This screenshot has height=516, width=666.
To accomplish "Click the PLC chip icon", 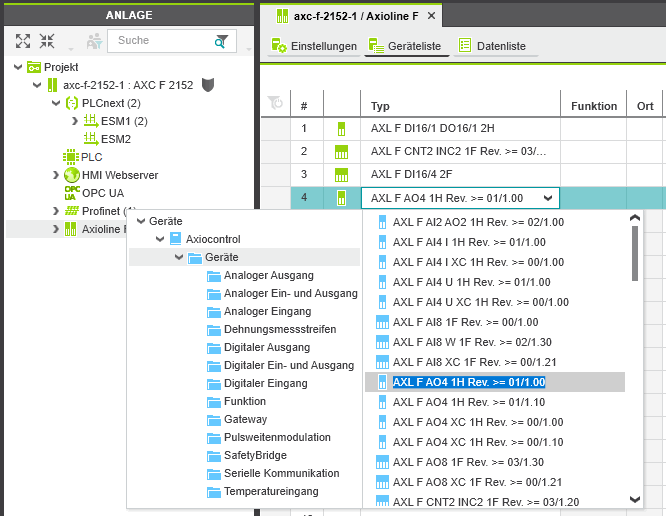I will (x=72, y=157).
